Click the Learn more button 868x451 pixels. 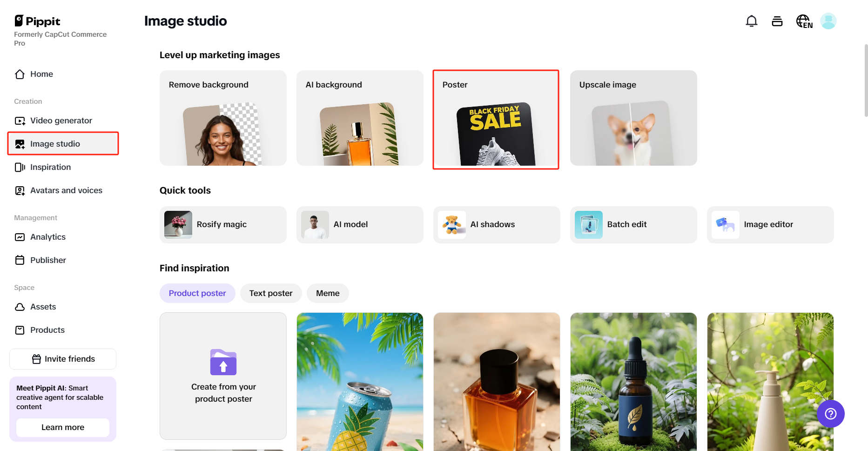(x=63, y=427)
